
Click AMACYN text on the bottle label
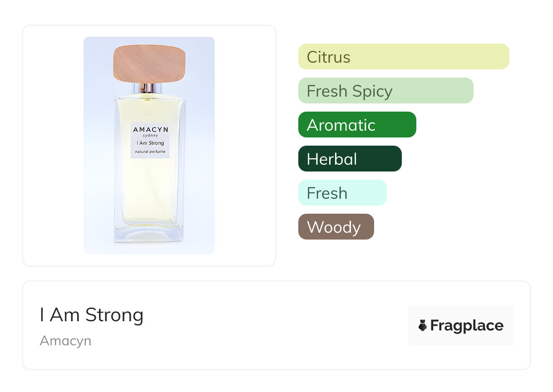pos(150,130)
